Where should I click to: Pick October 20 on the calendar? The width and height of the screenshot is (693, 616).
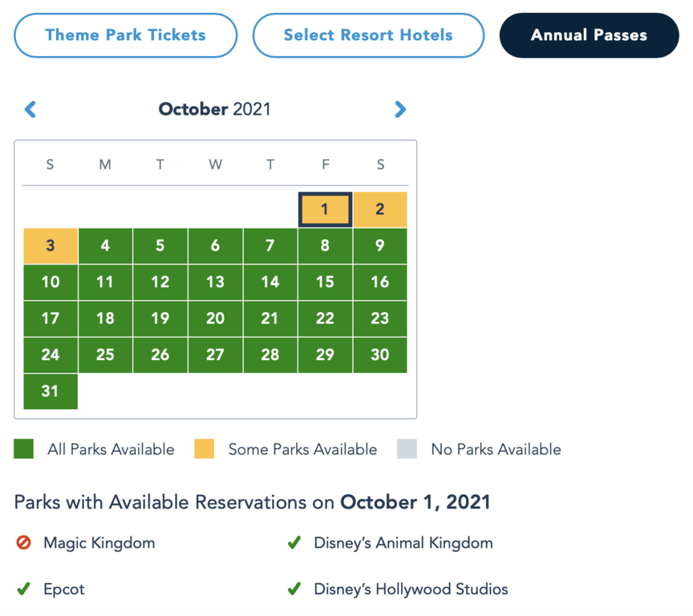tap(215, 318)
